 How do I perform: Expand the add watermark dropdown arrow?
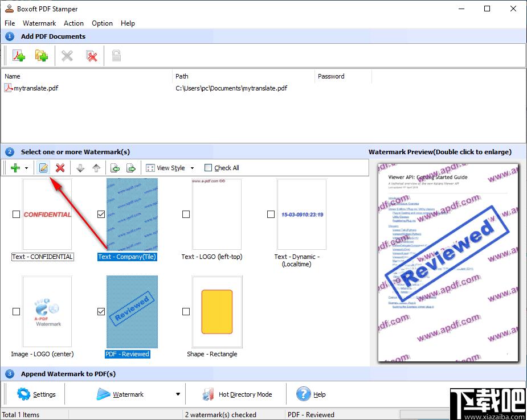pyautogui.click(x=27, y=168)
